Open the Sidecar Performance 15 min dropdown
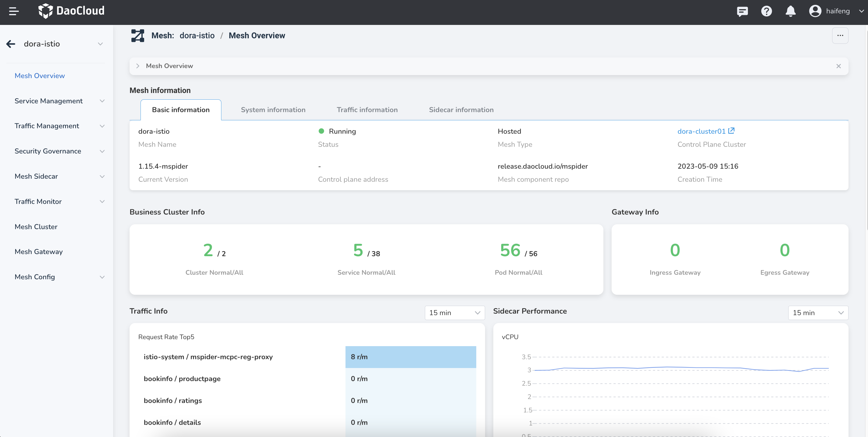The width and height of the screenshot is (868, 437). pos(818,313)
